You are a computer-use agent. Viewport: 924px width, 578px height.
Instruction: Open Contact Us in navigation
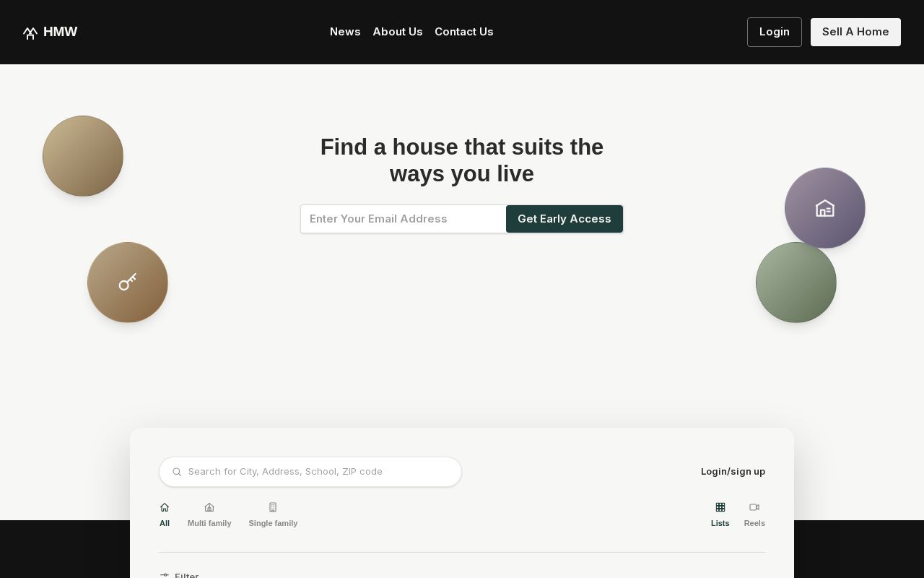464,32
